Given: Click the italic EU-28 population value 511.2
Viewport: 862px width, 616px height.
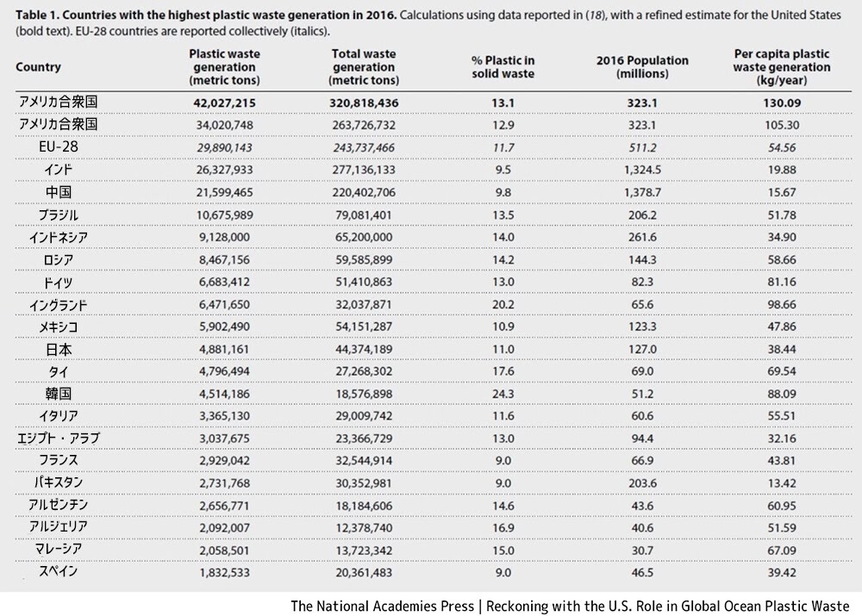Looking at the screenshot, I should pyautogui.click(x=642, y=147).
